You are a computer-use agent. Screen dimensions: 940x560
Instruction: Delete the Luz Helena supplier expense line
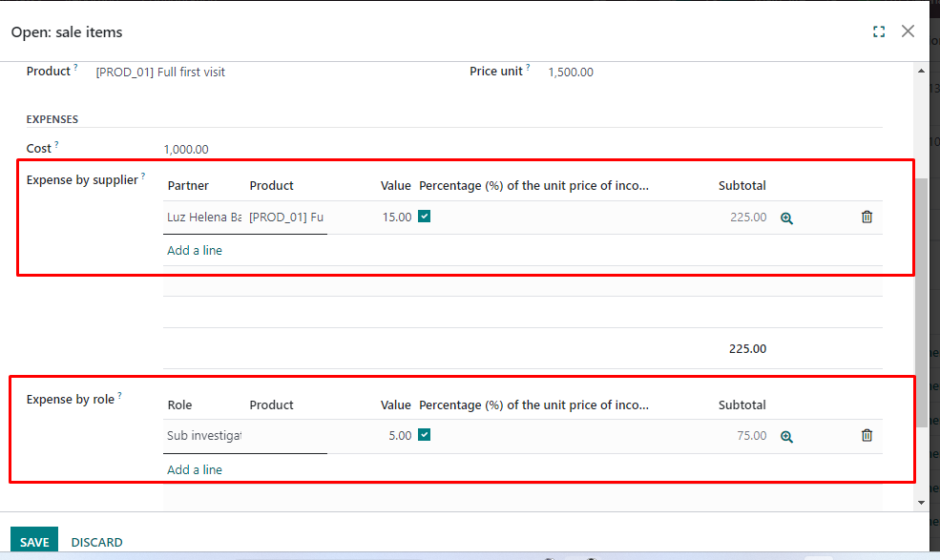pos(867,218)
